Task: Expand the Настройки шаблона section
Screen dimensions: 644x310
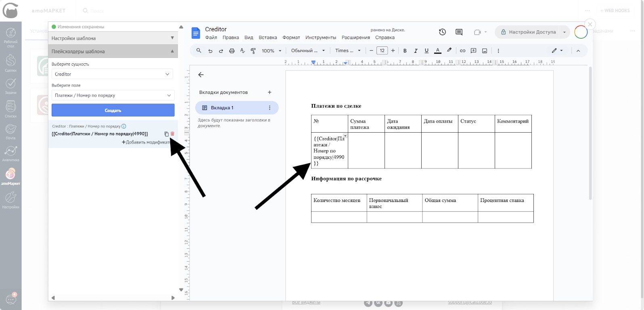Action: tap(113, 38)
